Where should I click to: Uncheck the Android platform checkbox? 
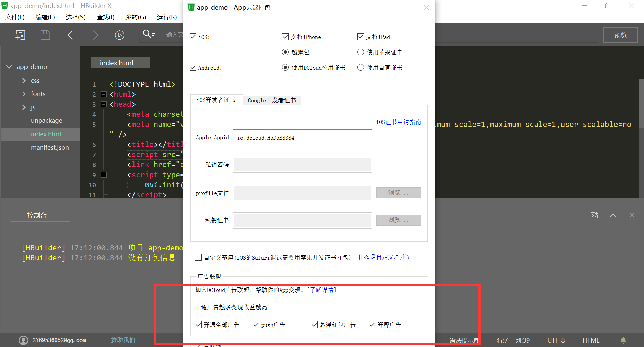coord(193,67)
